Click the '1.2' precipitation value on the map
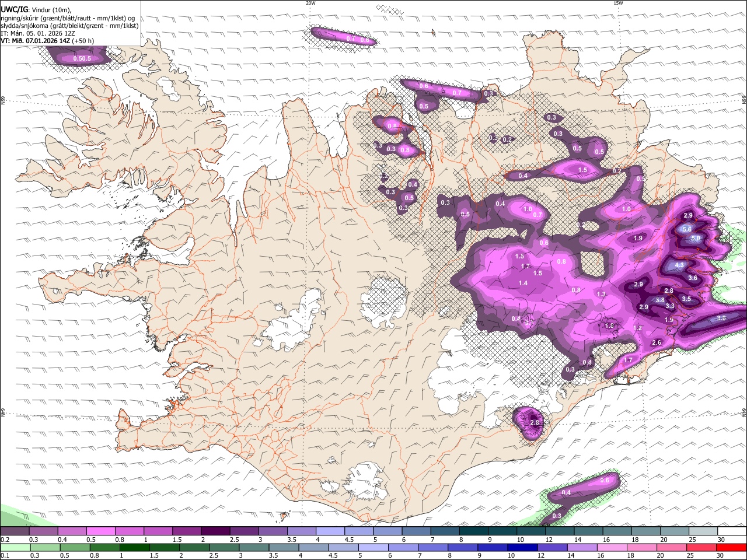This screenshot has width=747, height=560. 638,328
